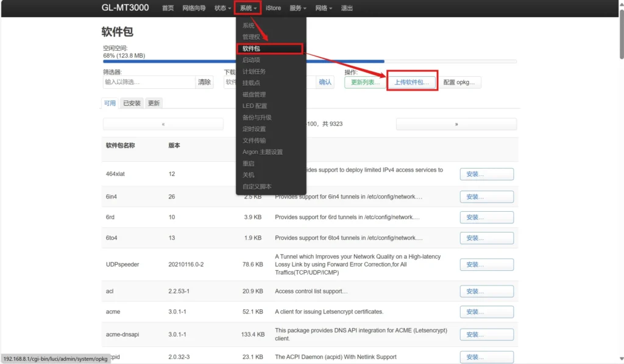624x364 pixels.
Task: Collapse the 系统 dropdown menu
Action: pyautogui.click(x=248, y=8)
